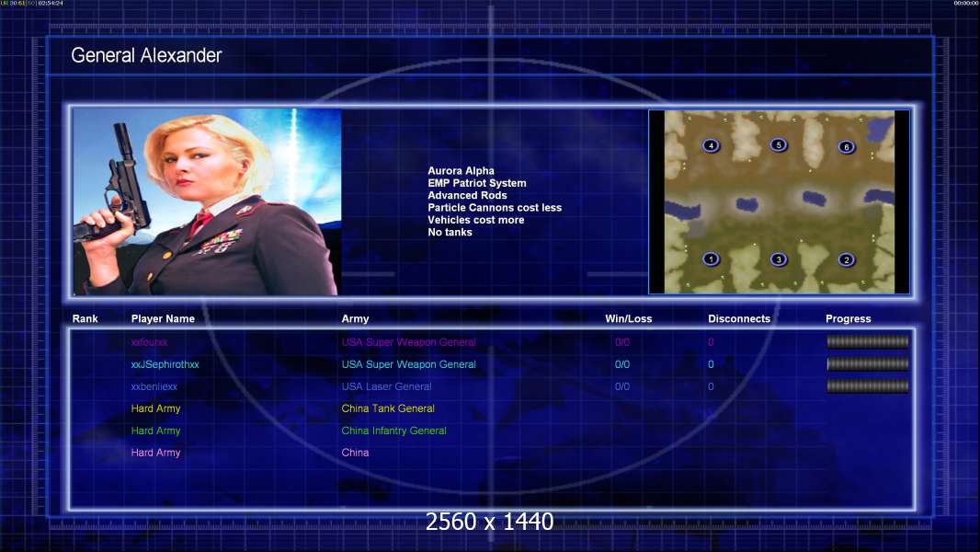
Task: Click the General Alexander portrait
Action: tap(207, 201)
